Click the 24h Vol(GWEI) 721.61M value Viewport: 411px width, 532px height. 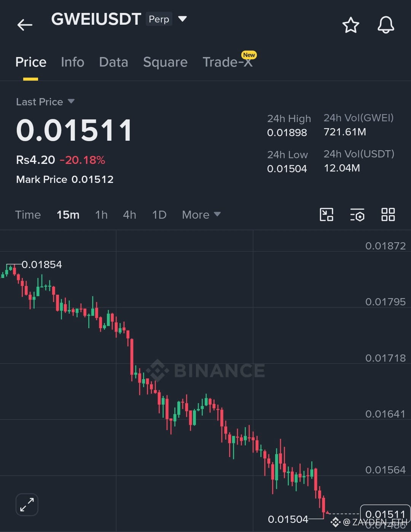tap(345, 132)
